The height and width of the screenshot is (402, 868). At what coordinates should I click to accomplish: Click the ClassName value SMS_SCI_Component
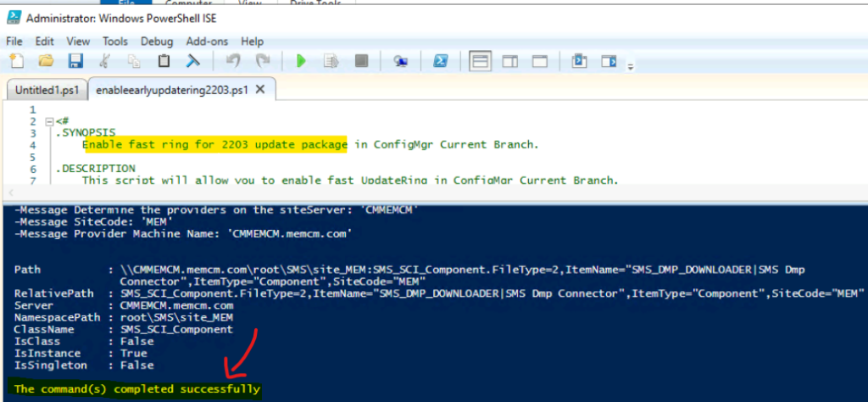pyautogui.click(x=176, y=329)
